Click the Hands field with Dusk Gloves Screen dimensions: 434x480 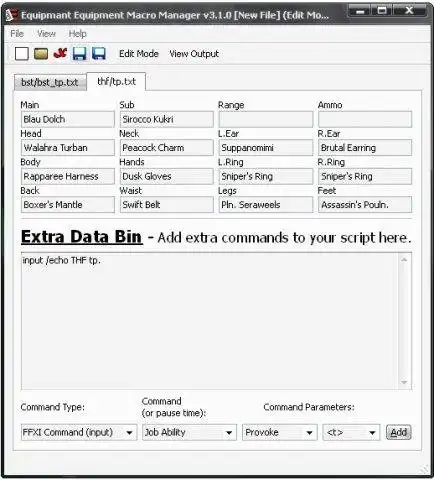[x=167, y=176]
